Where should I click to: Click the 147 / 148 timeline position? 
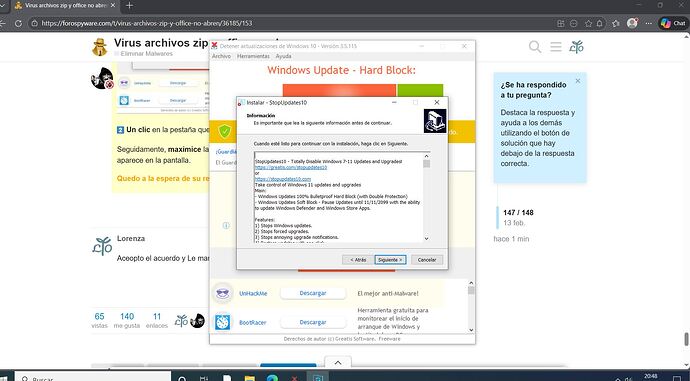click(x=518, y=212)
